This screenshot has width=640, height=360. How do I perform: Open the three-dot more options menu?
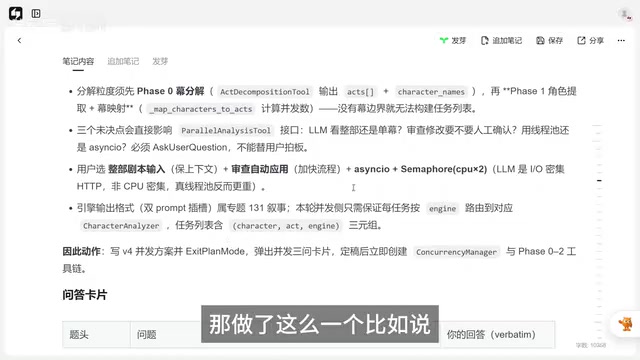(x=621, y=40)
